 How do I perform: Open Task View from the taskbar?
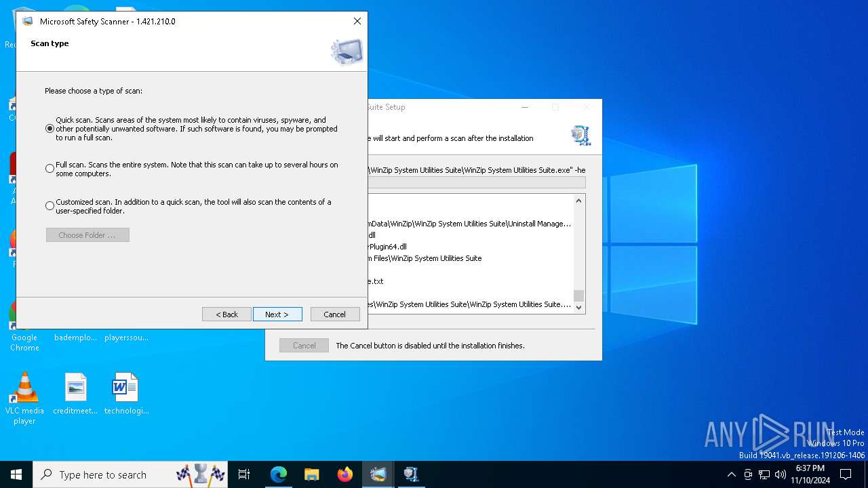244,474
